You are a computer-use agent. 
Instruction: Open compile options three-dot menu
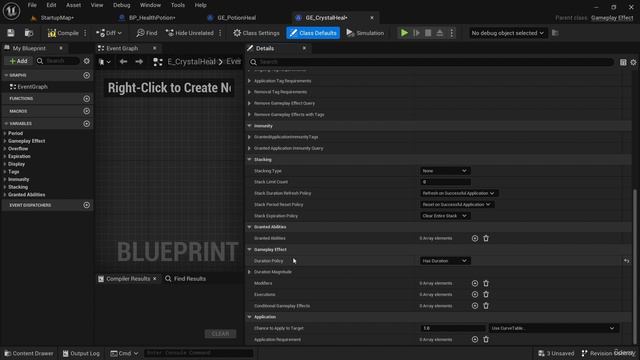tap(85, 33)
